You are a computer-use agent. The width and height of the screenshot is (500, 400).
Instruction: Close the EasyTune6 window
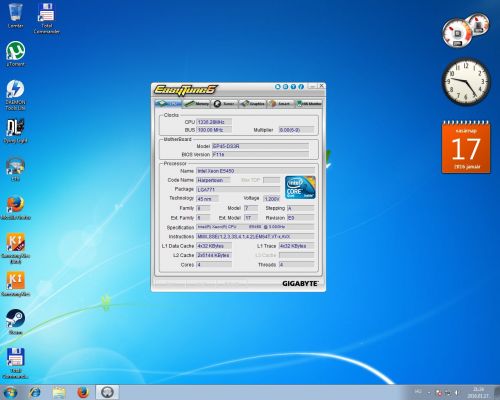pyautogui.click(x=321, y=86)
